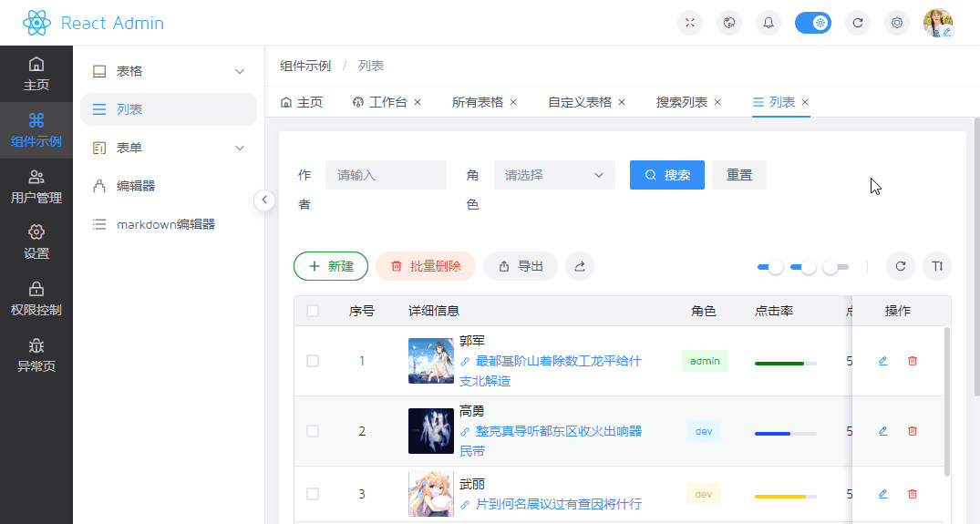
Task: Click the fullscreen icon in header
Action: (x=690, y=23)
